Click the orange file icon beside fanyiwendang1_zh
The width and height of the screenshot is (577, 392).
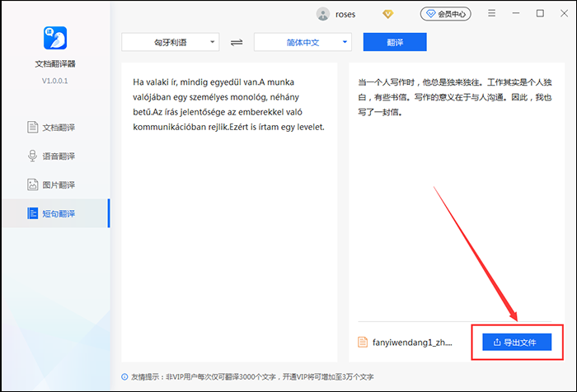coord(363,342)
